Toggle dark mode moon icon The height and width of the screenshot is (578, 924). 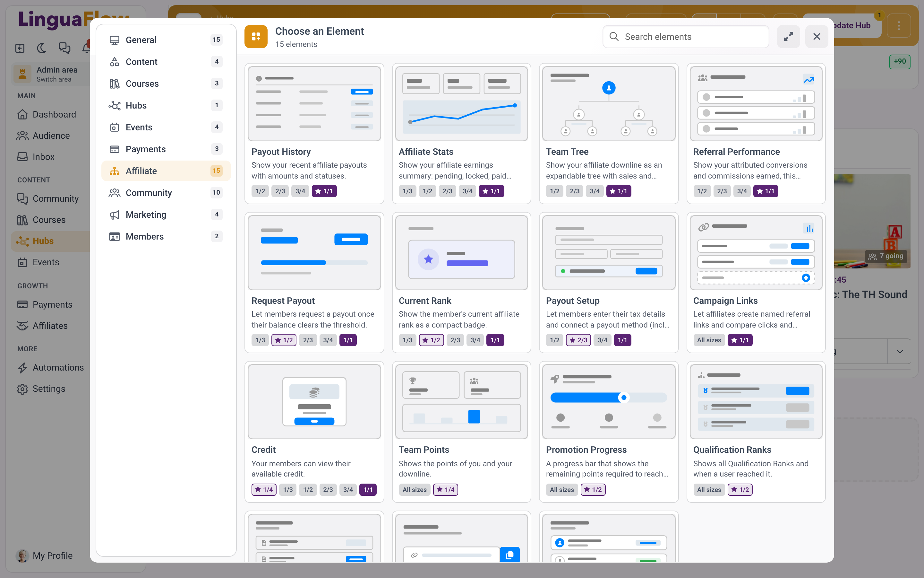[x=42, y=48]
